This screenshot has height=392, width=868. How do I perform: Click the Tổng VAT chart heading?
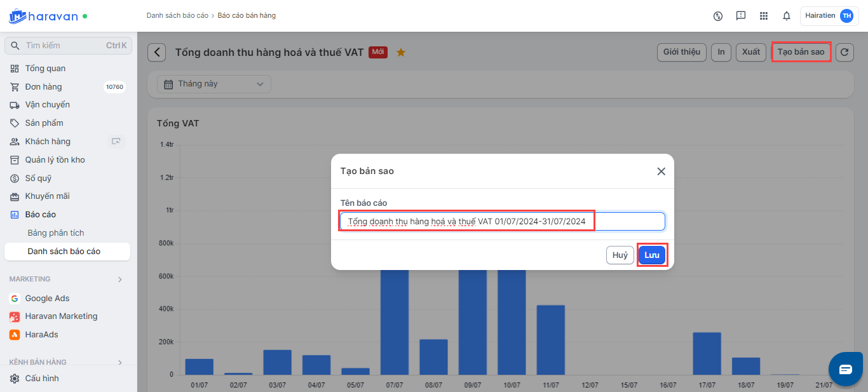point(178,123)
